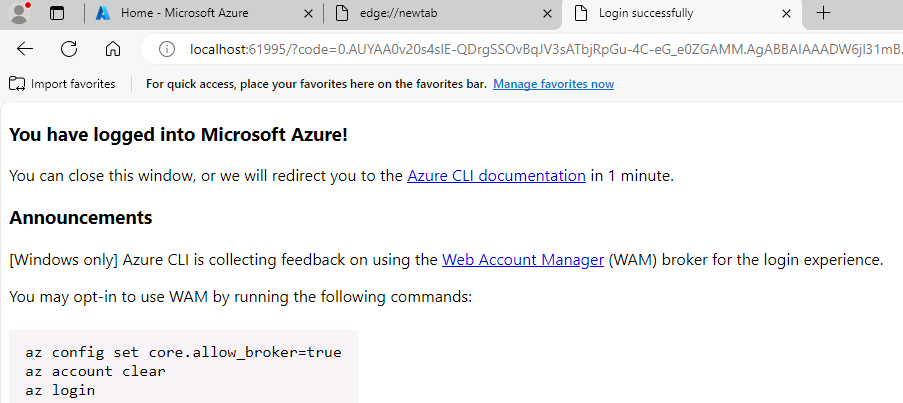The height and width of the screenshot is (403, 903).
Task: Open the tab actions menu icon
Action: pyautogui.click(x=57, y=13)
